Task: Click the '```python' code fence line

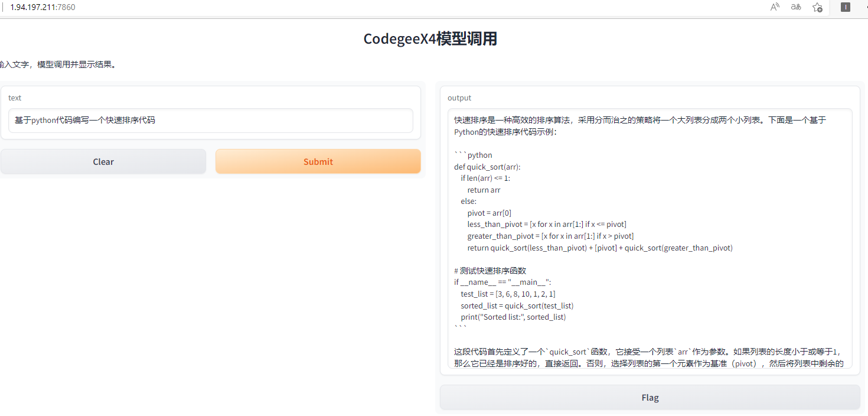Action: (473, 155)
